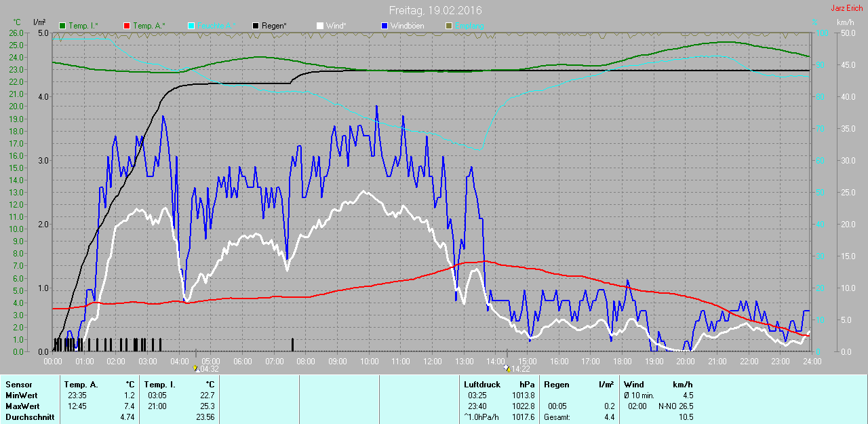The width and height of the screenshot is (868, 424).
Task: Click the marker icon at 14:22
Action: 507,369
